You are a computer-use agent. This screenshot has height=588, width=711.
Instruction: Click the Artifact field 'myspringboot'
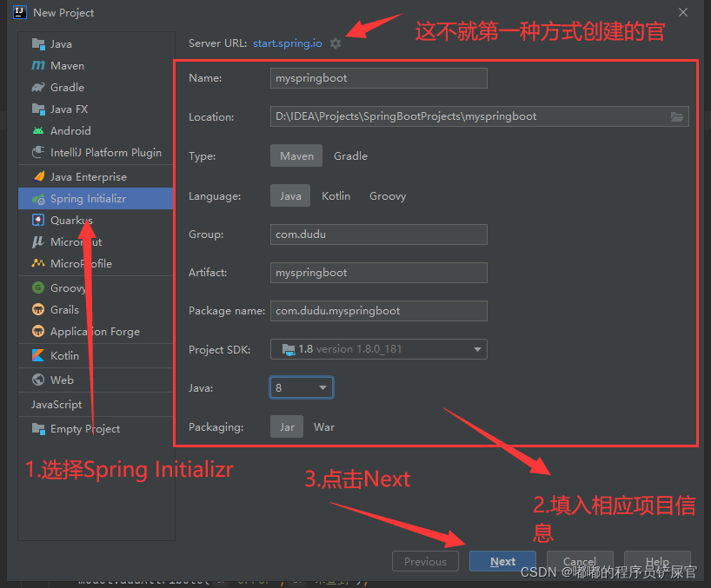click(x=379, y=272)
